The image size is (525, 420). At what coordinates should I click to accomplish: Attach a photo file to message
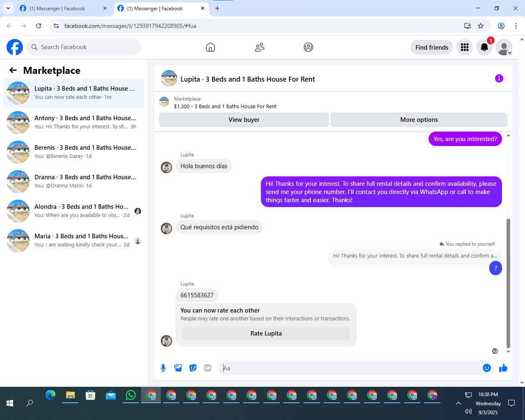178,368
